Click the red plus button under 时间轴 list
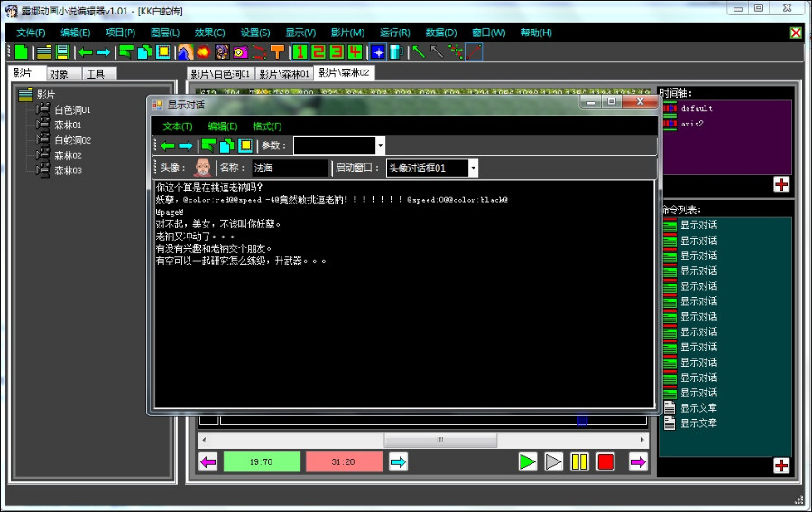The height and width of the screenshot is (512, 812). click(781, 184)
